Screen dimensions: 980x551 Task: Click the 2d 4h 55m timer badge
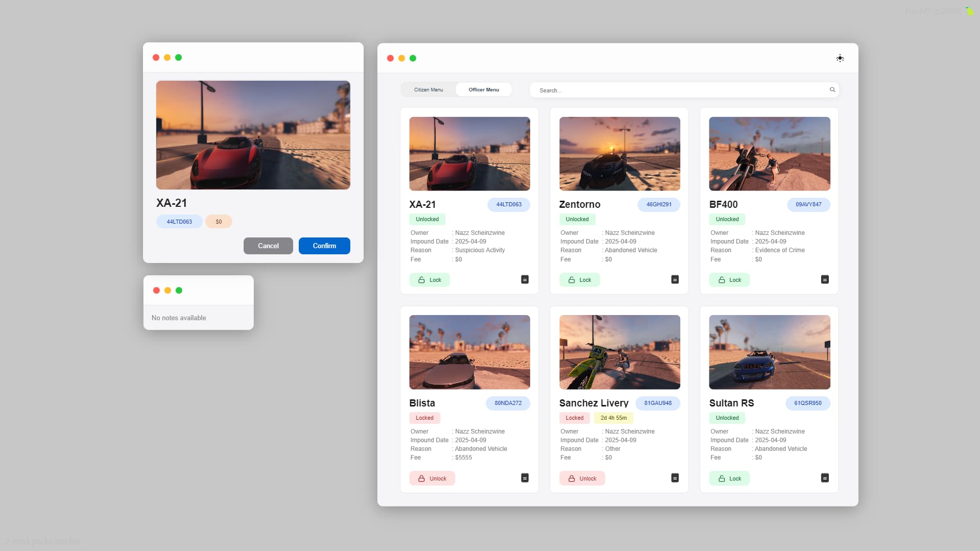[613, 418]
